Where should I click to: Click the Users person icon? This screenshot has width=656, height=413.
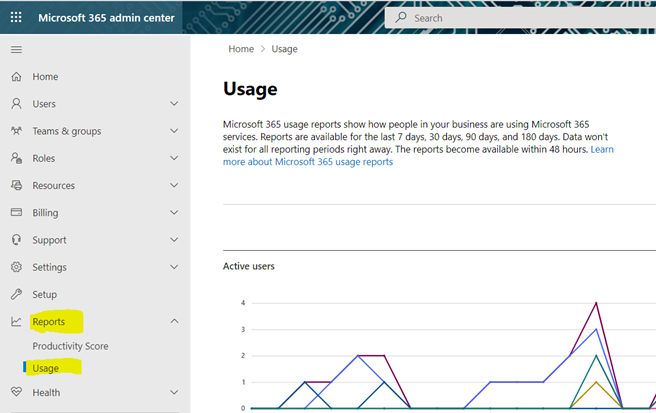(x=16, y=103)
